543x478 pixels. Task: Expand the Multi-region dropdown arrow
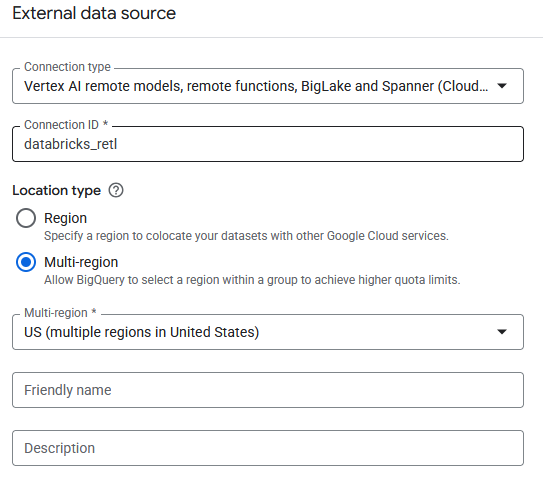tap(502, 332)
